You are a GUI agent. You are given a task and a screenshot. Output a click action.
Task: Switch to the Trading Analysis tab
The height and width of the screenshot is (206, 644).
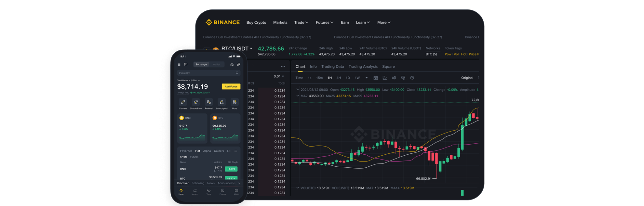click(363, 67)
